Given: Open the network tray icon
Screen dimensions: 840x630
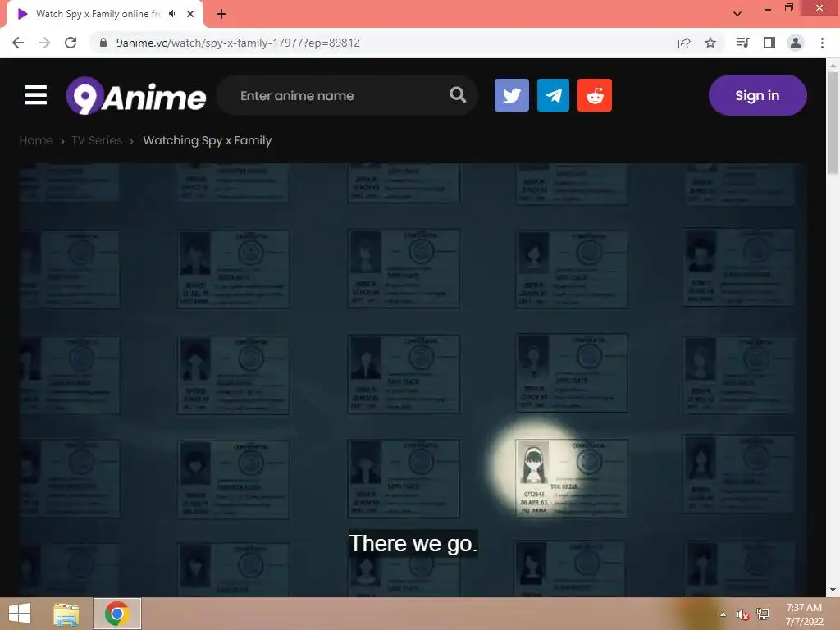Looking at the screenshot, I should click(x=763, y=614).
